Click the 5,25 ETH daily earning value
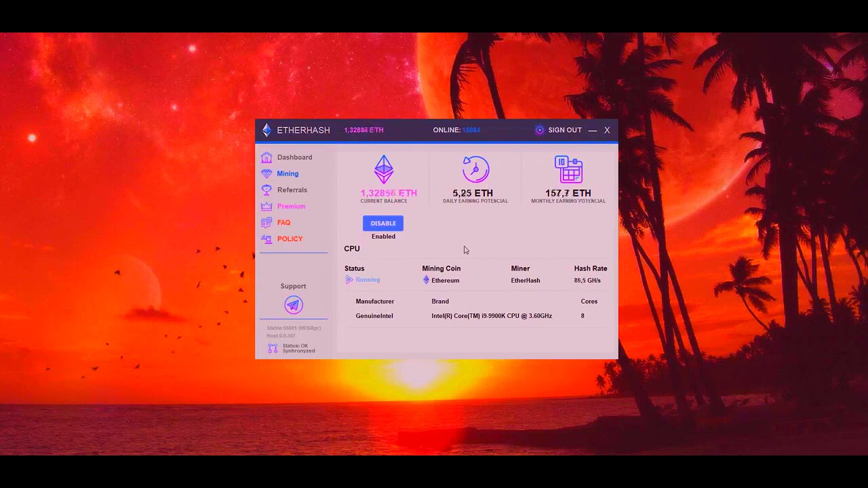This screenshot has width=868, height=488. (473, 193)
